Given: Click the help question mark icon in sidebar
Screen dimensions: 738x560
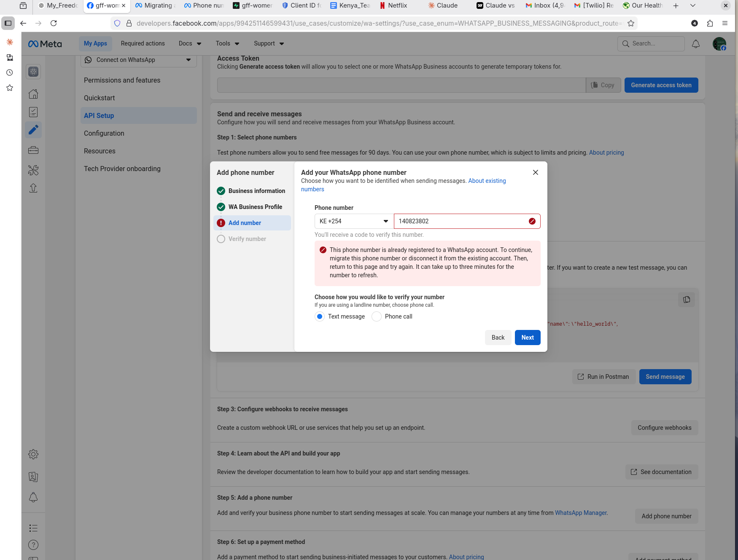Looking at the screenshot, I should click(33, 545).
